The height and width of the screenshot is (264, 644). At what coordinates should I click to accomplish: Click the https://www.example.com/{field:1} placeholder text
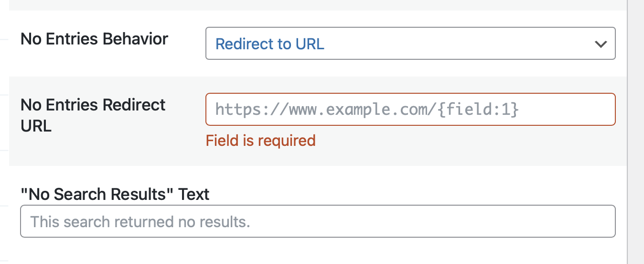pos(366,110)
